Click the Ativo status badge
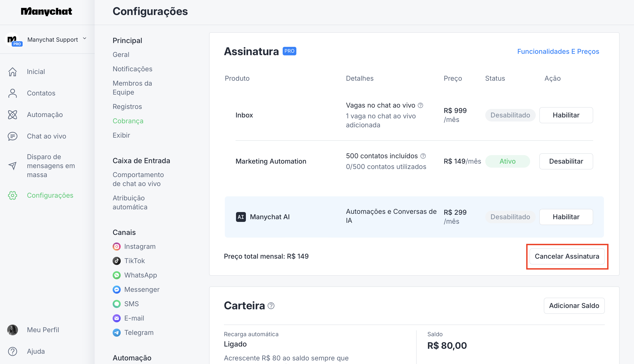 (507, 161)
